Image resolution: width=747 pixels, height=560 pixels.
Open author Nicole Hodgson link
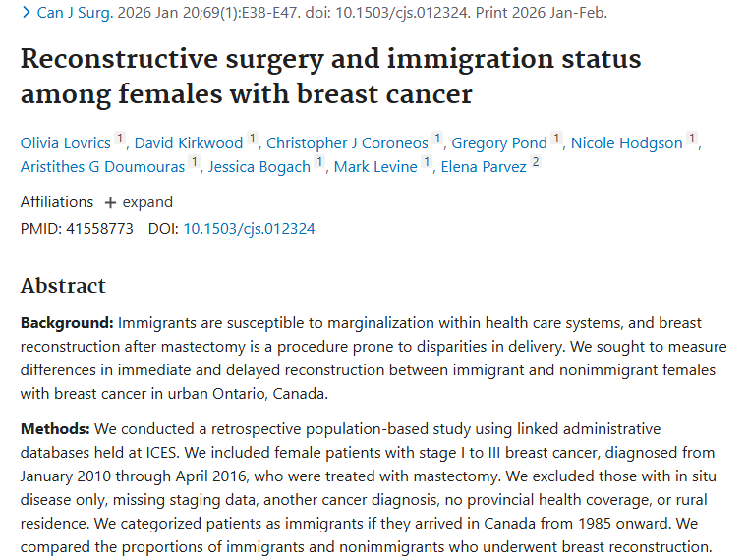(626, 143)
